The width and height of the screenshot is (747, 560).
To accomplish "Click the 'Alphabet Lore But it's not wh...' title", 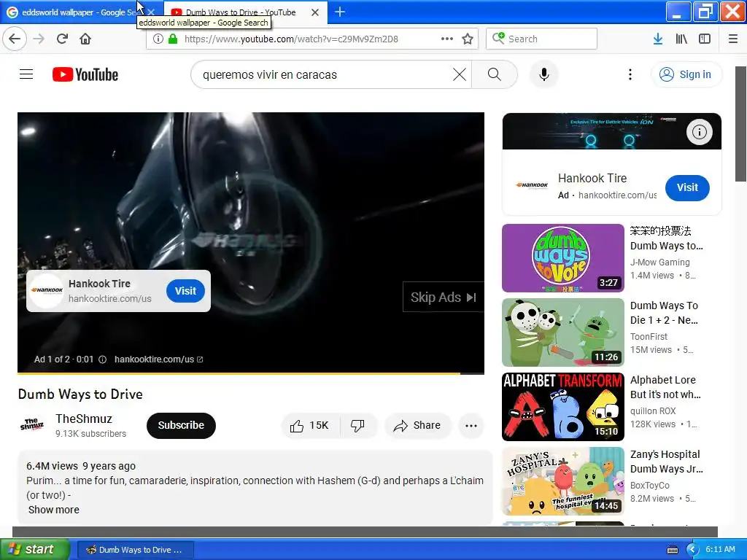I will (665, 387).
